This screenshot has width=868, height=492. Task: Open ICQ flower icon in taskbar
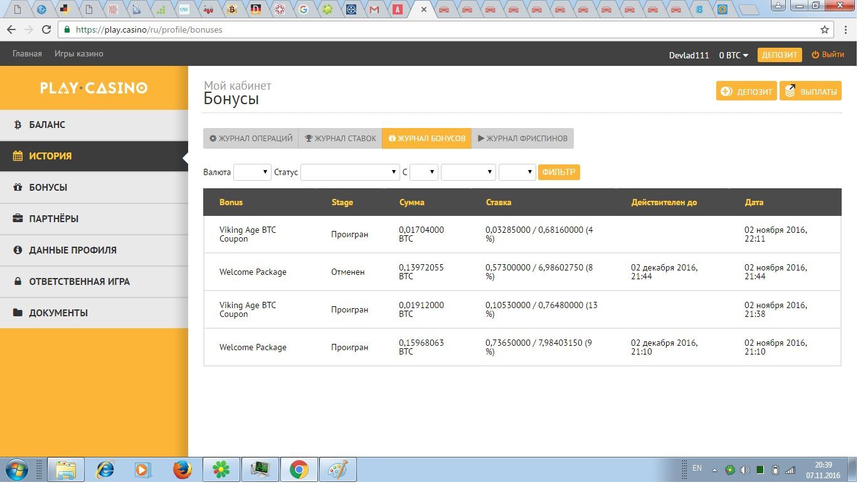(221, 469)
